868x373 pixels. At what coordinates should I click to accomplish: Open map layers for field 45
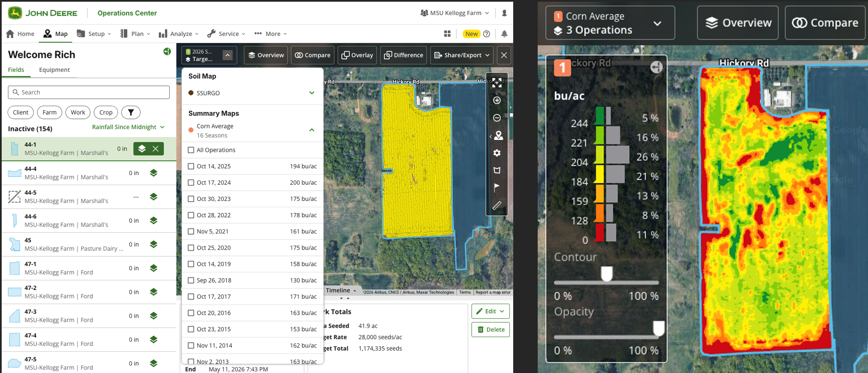click(154, 244)
